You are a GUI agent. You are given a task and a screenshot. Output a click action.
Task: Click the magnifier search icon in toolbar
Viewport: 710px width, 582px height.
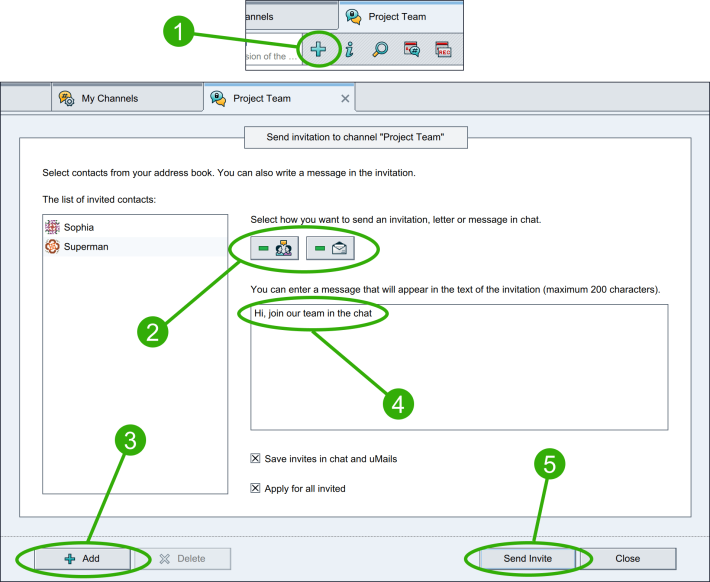(x=380, y=49)
